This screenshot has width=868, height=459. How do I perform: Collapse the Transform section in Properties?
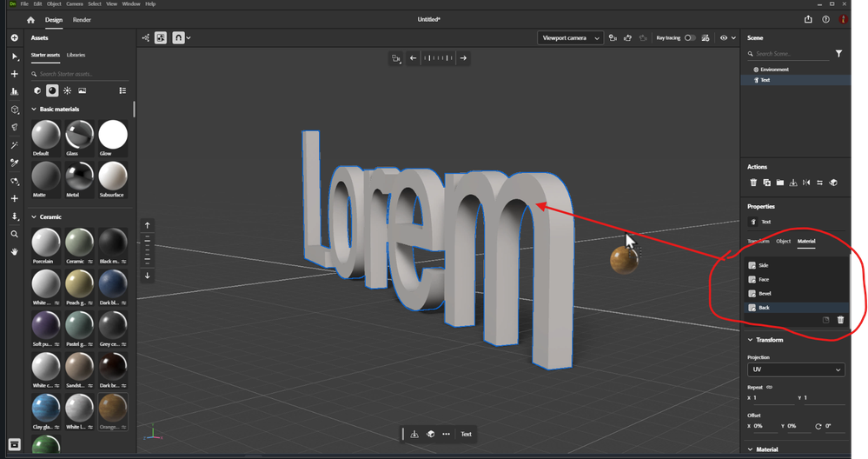750,340
